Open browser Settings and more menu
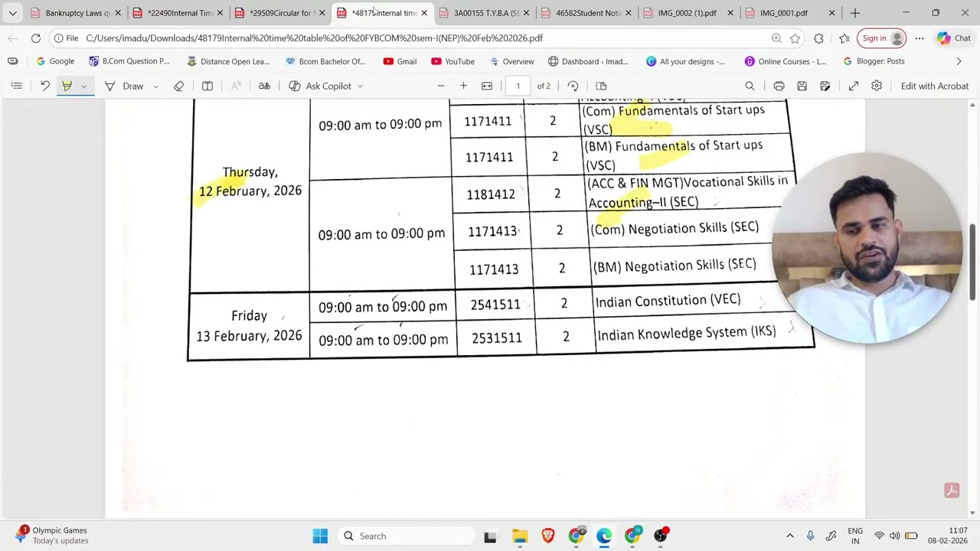Screen dimensions: 980x551 tap(920, 38)
